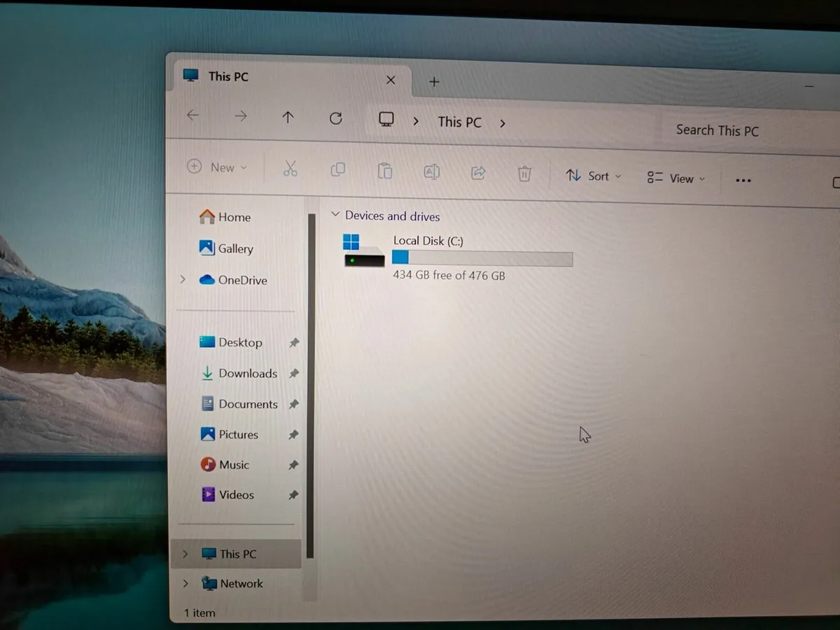
Task: Collapse the Devices and drives group
Action: click(x=335, y=215)
